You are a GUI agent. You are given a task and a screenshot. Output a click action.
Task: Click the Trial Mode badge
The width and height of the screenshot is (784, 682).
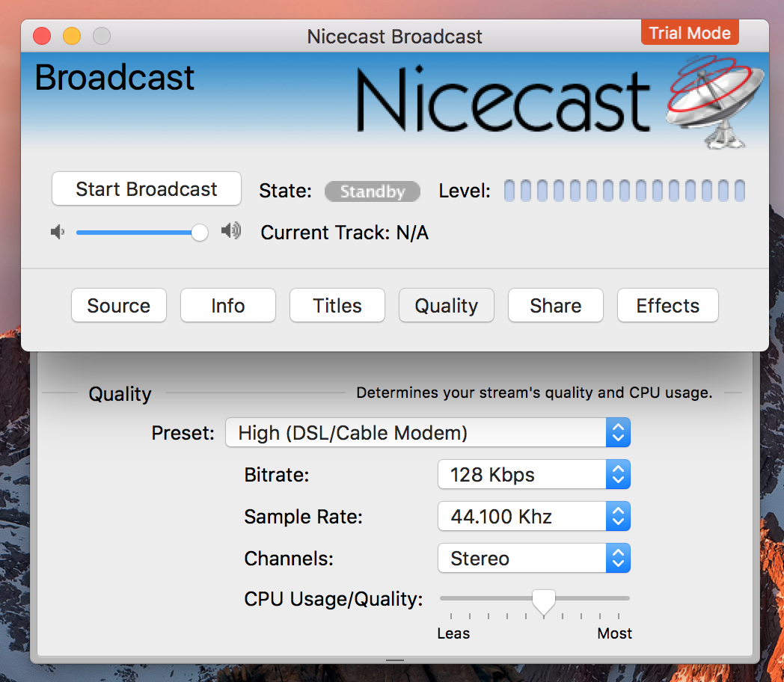(690, 33)
